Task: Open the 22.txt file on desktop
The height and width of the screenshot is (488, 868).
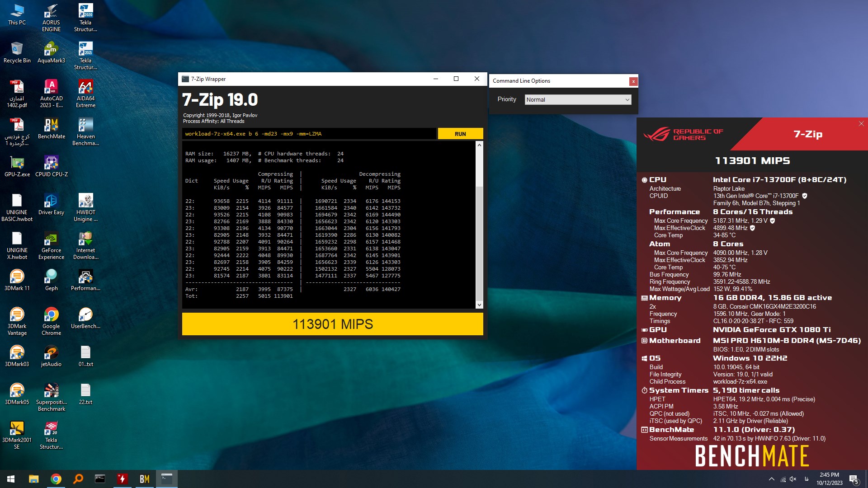Action: (x=85, y=394)
